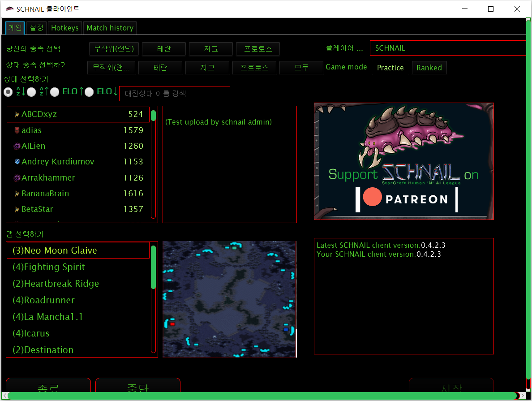Click the Patreon logo circle in banner

click(x=372, y=197)
